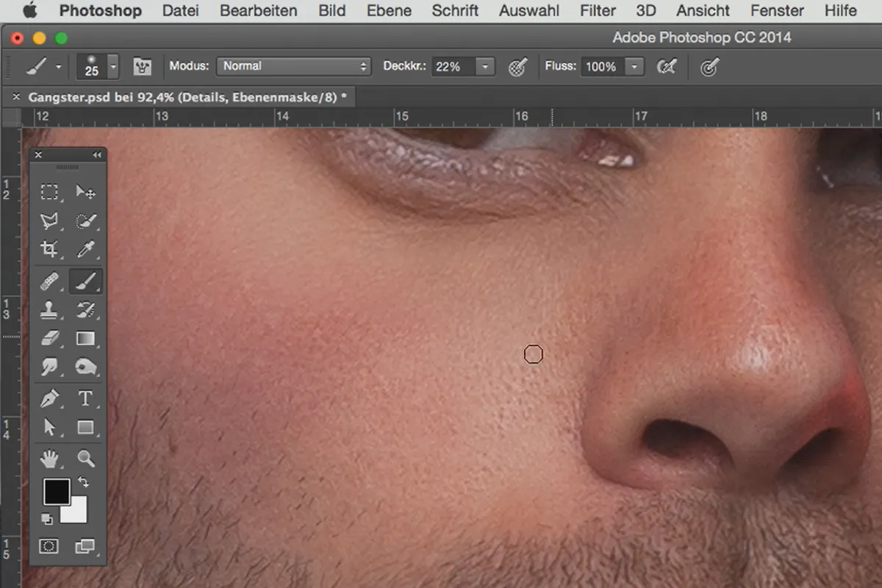882x588 pixels.
Task: Choose the Rectangle shape tool
Action: click(86, 427)
